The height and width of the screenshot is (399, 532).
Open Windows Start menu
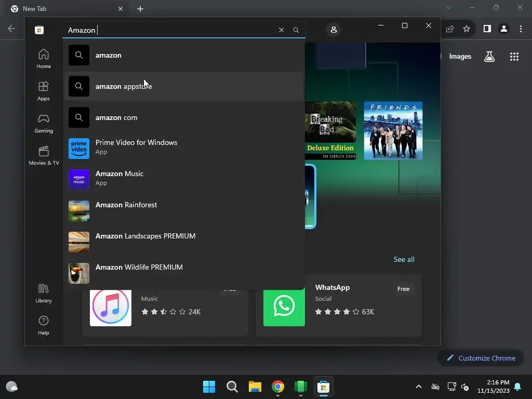209,387
